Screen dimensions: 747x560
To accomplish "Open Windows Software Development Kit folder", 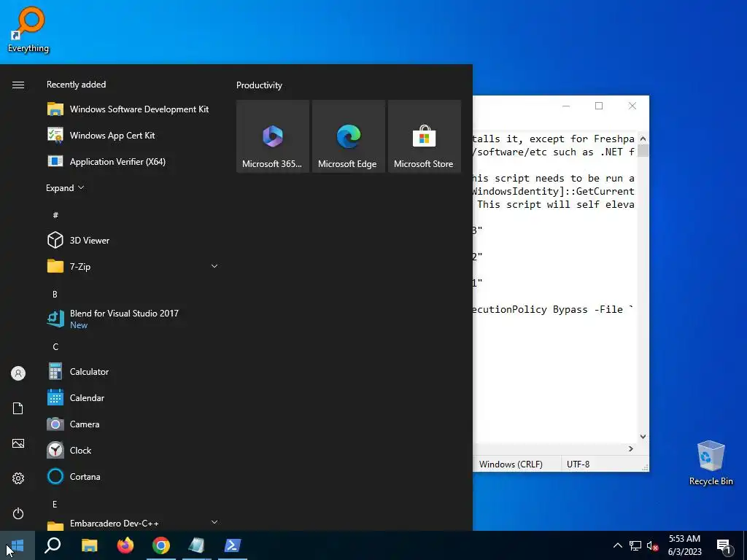I will click(x=133, y=109).
